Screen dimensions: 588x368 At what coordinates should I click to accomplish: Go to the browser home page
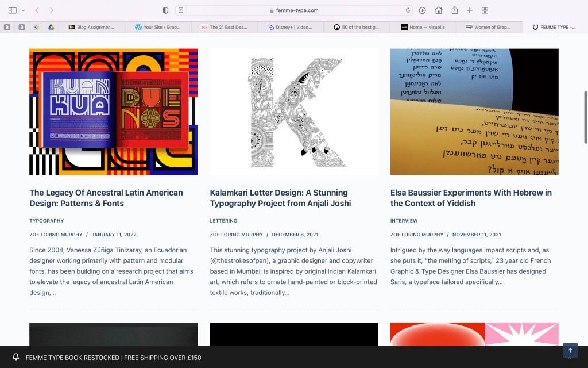point(439,10)
